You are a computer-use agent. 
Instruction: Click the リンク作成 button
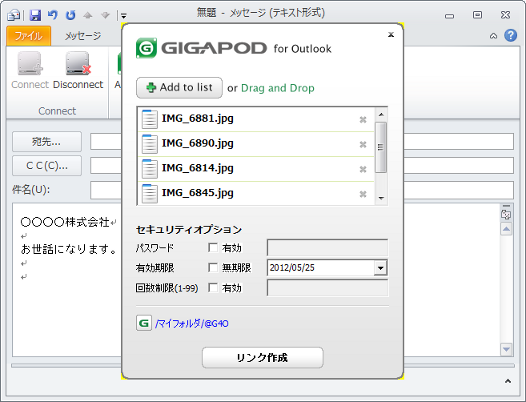[263, 358]
